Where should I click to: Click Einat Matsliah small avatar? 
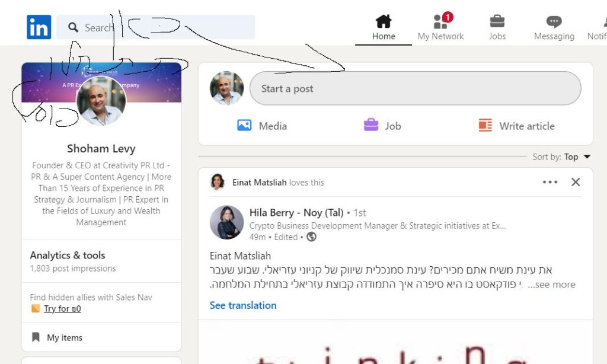tap(218, 182)
